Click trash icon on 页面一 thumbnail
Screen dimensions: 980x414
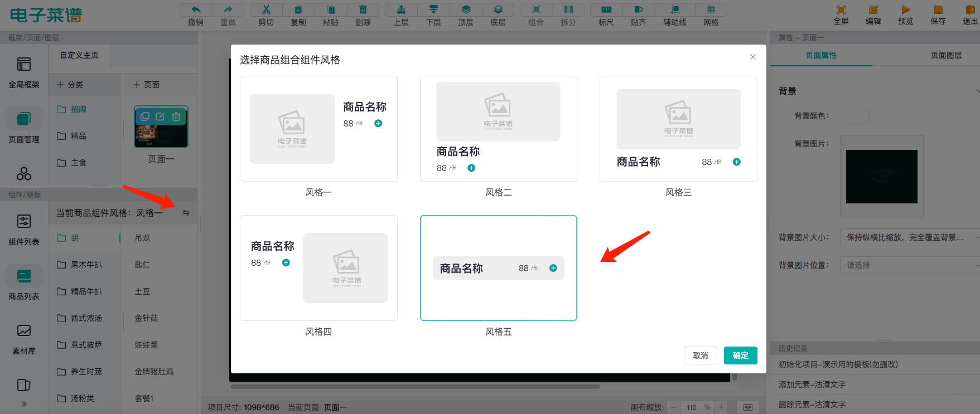click(176, 116)
